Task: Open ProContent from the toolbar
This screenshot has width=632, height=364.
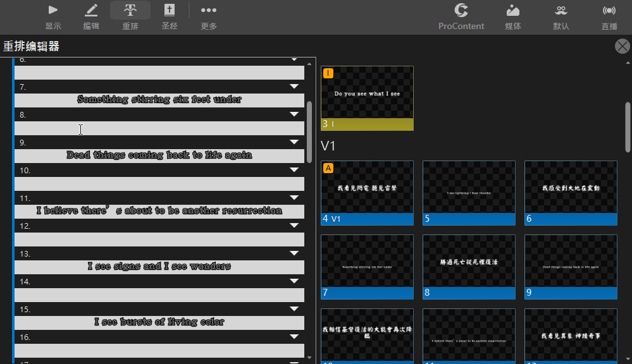Action: click(x=461, y=10)
